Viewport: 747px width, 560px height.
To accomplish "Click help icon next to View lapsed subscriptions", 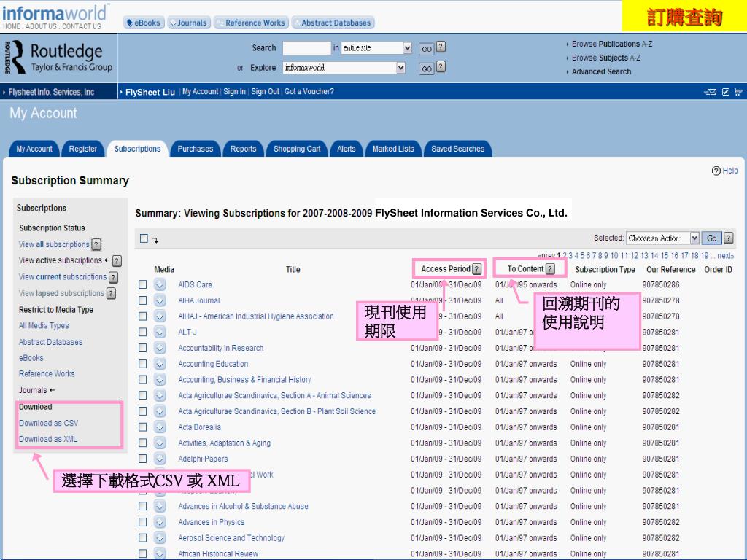I will [111, 293].
